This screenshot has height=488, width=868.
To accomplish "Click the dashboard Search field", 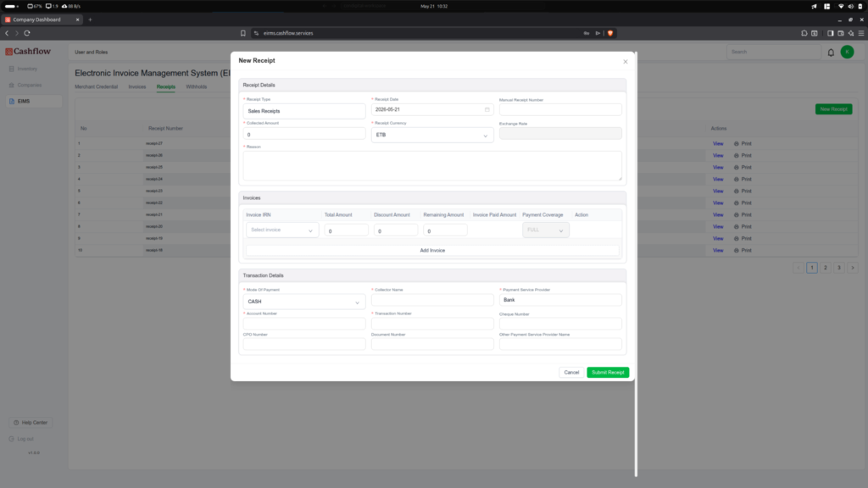I will point(774,52).
